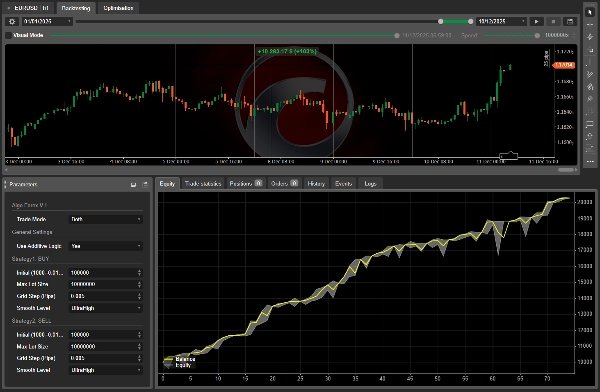
Task: Select the rectangle shape tool
Action: coord(590,124)
